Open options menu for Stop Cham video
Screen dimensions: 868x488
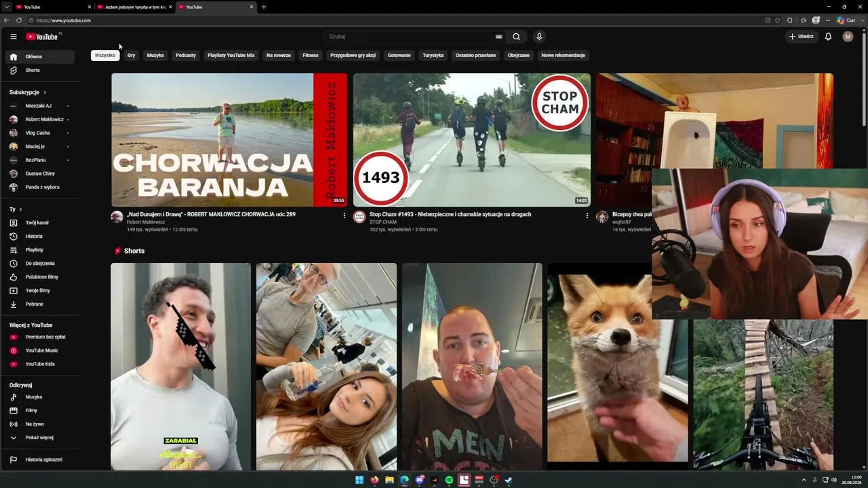tap(587, 216)
